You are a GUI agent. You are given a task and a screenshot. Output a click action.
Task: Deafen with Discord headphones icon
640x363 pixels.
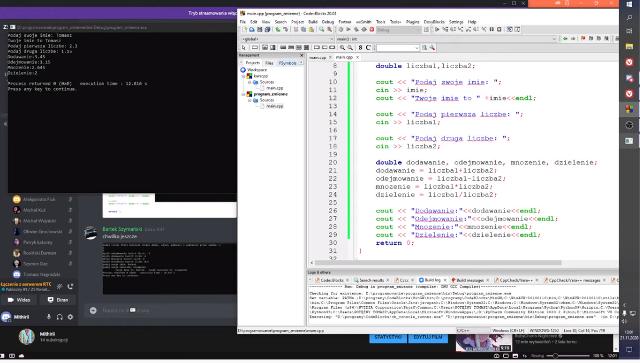[60, 317]
